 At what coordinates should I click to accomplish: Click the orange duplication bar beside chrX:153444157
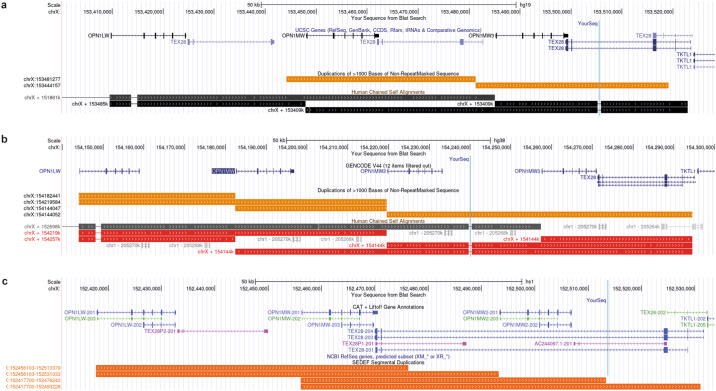point(572,85)
